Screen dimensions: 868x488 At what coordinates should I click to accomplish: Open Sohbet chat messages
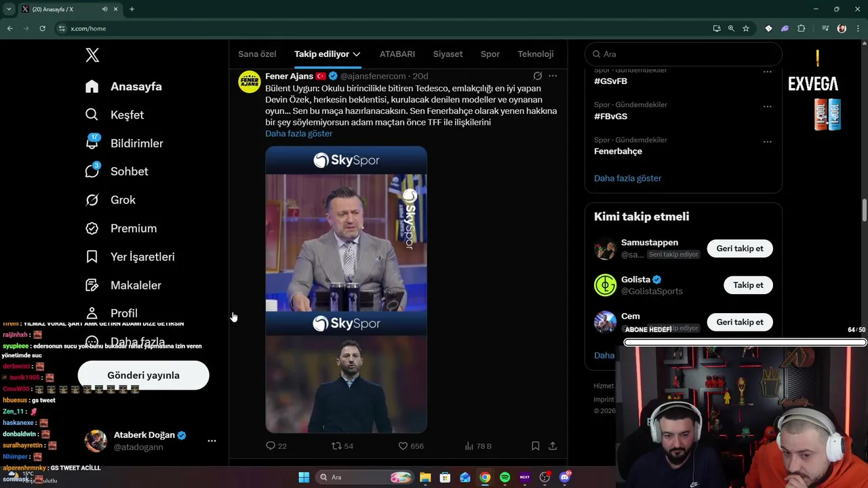tap(117, 171)
